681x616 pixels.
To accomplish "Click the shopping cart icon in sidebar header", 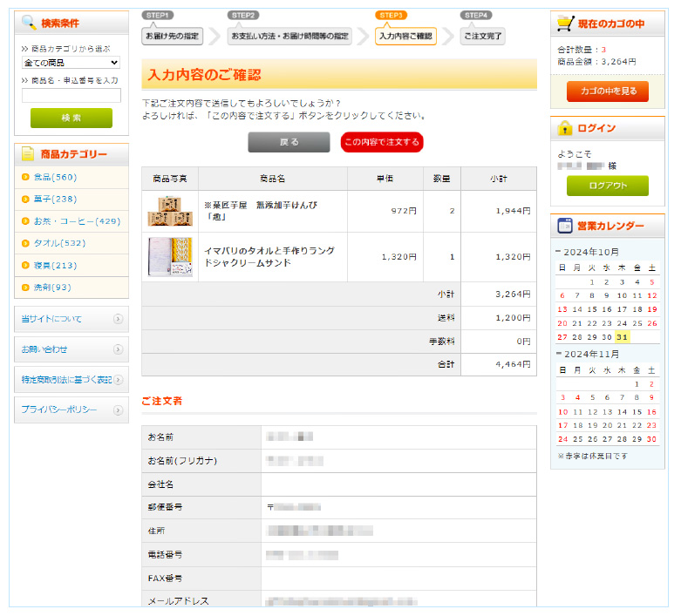I will pyautogui.click(x=565, y=24).
